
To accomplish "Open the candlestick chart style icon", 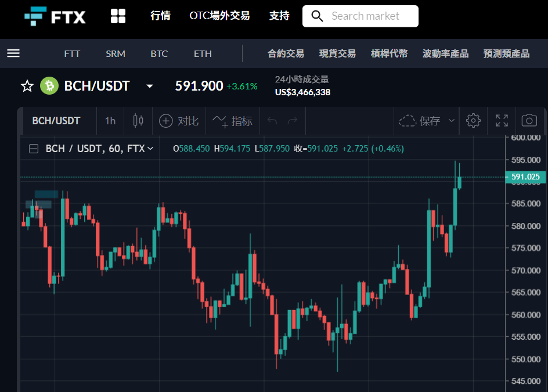I will [138, 121].
